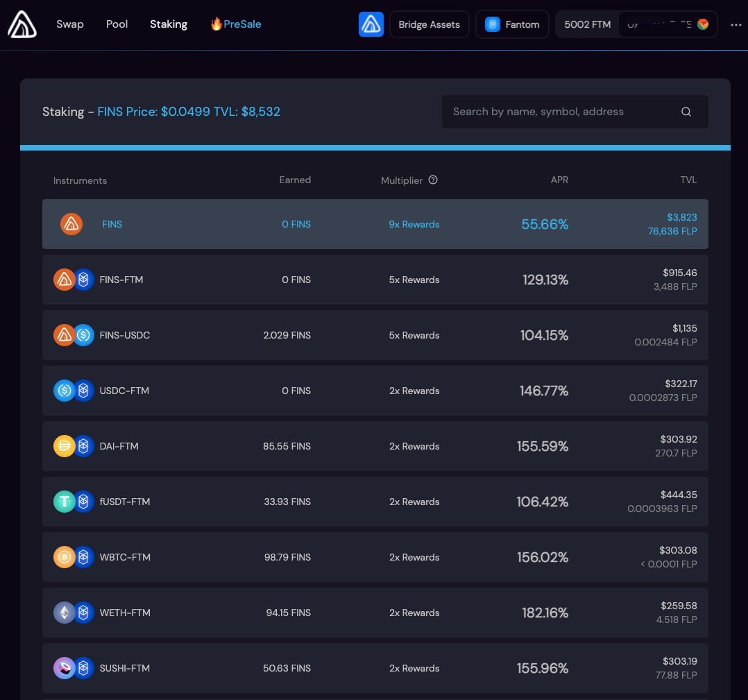
Task: Click the SUSHI token icon in the bottom row
Action: (x=64, y=668)
